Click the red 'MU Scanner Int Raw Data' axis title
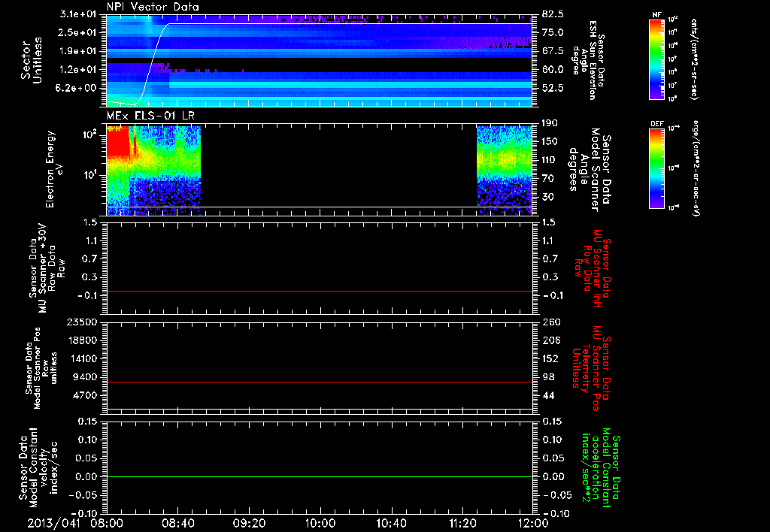Image resolution: width=770 pixels, height=532 pixels. coord(592,268)
